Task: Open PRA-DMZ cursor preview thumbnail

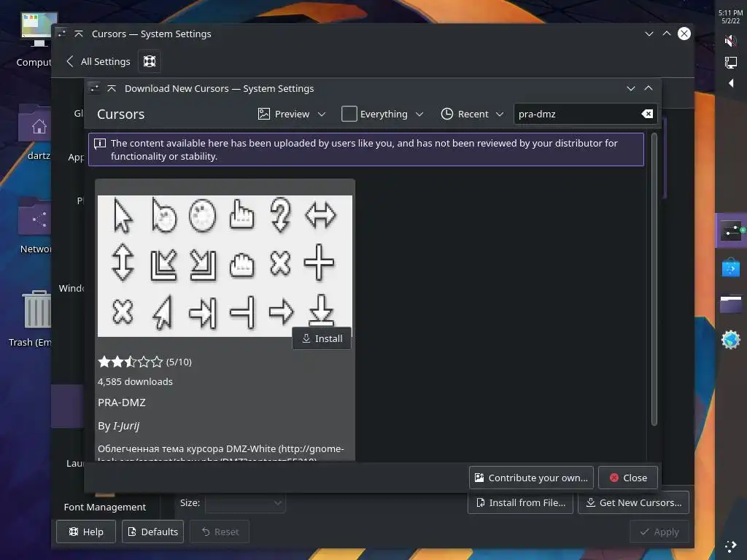Action: (225, 265)
